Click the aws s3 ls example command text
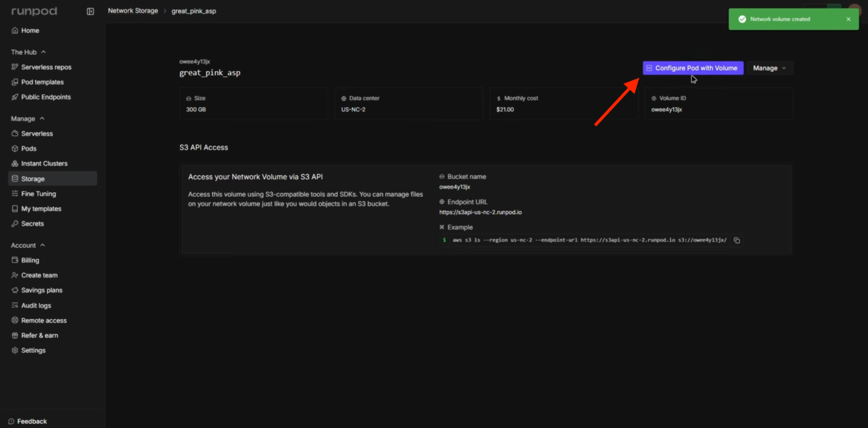 pyautogui.click(x=590, y=240)
